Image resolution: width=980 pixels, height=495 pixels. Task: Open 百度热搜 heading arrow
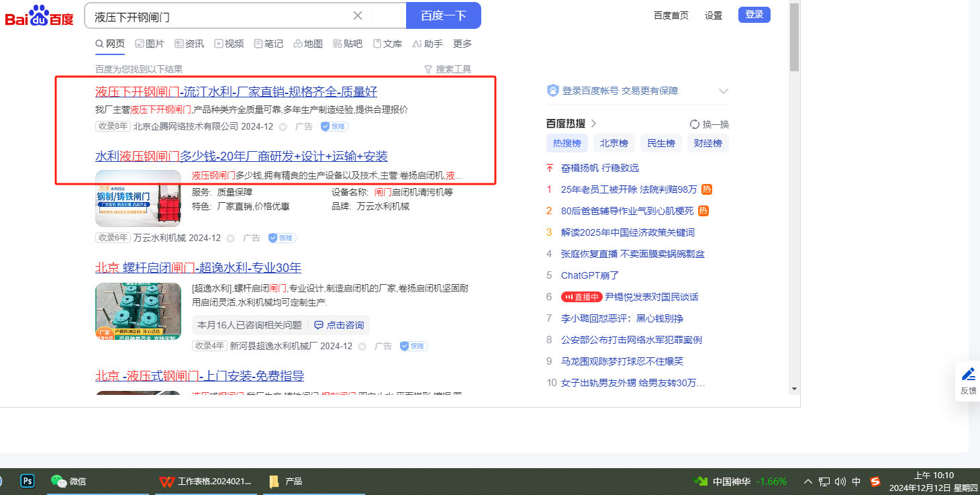pyautogui.click(x=594, y=124)
